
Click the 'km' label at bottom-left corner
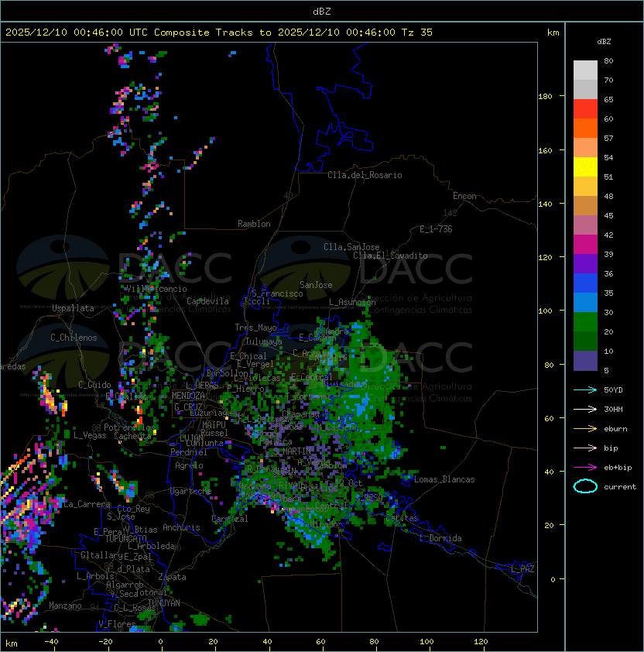12,643
